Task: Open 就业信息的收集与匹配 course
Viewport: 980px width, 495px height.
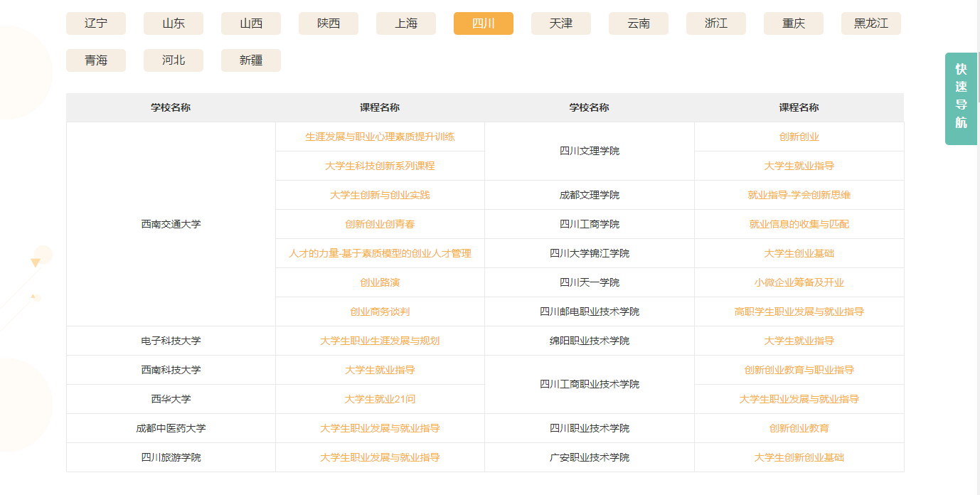Action: (x=799, y=224)
